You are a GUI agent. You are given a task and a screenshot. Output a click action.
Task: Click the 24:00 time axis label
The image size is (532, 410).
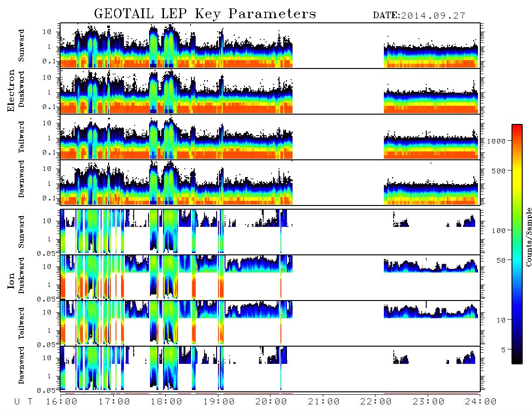[481, 402]
